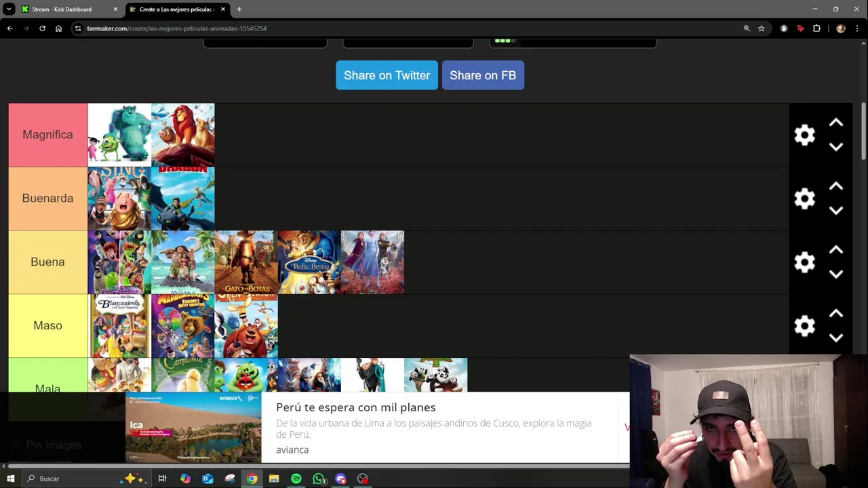
Task: Move Magnifica tier down with arrow
Action: (835, 146)
